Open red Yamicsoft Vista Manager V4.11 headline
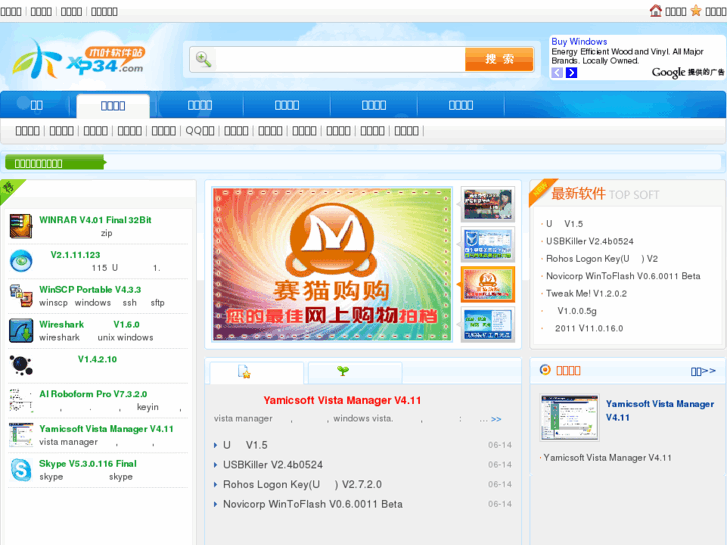Image resolution: width=727 pixels, height=545 pixels. pos(342,400)
